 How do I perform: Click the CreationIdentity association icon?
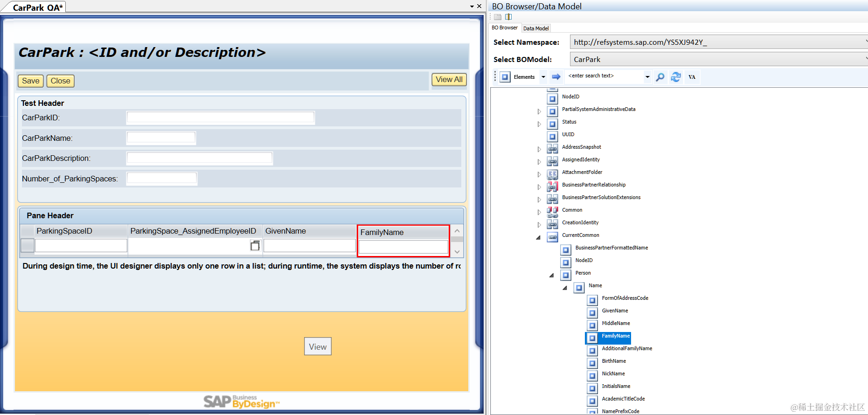pos(553,225)
